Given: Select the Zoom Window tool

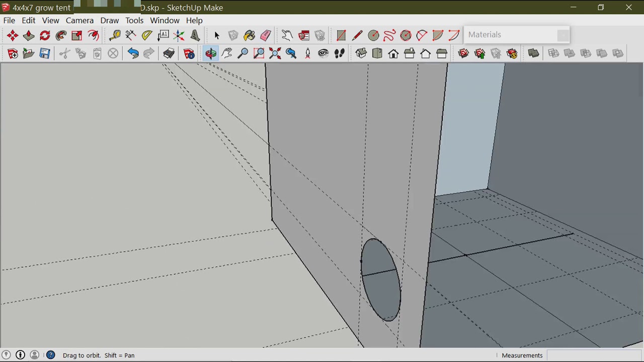Looking at the screenshot, I should 259,53.
